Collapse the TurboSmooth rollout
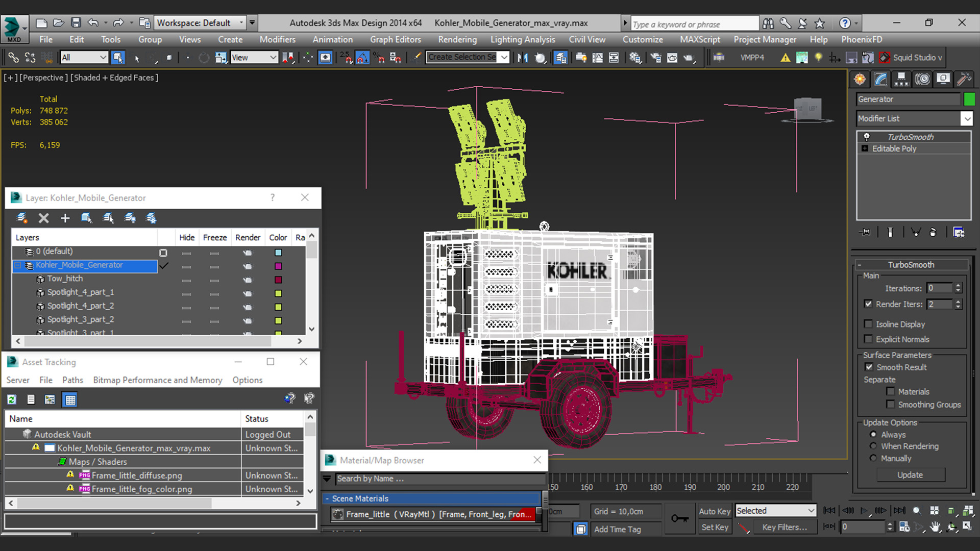The width and height of the screenshot is (980, 551). (859, 265)
